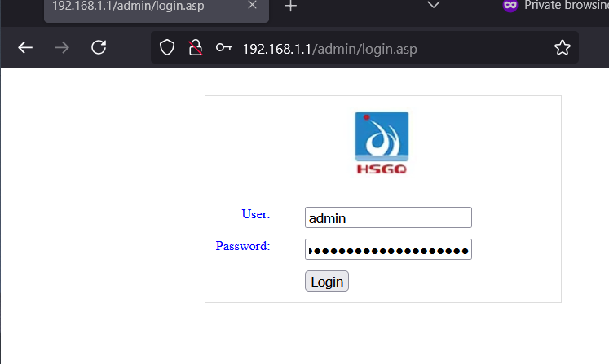Click the User input field
Image resolution: width=609 pixels, height=364 pixels.
click(x=388, y=217)
